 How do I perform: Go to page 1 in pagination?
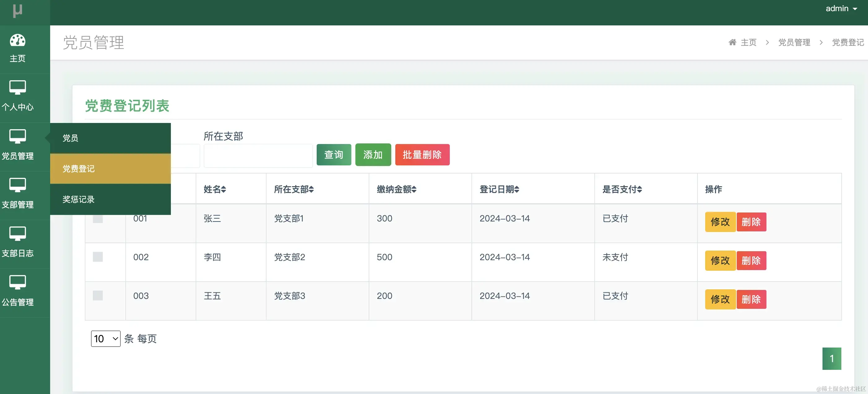click(831, 359)
